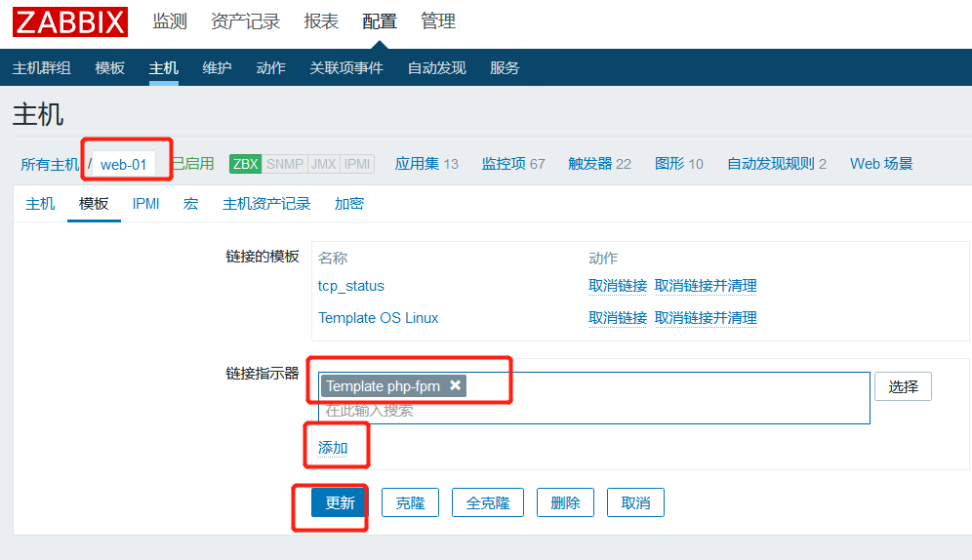Click web-01 host breadcrumb
Image resolution: width=972 pixels, height=560 pixels.
point(123,165)
